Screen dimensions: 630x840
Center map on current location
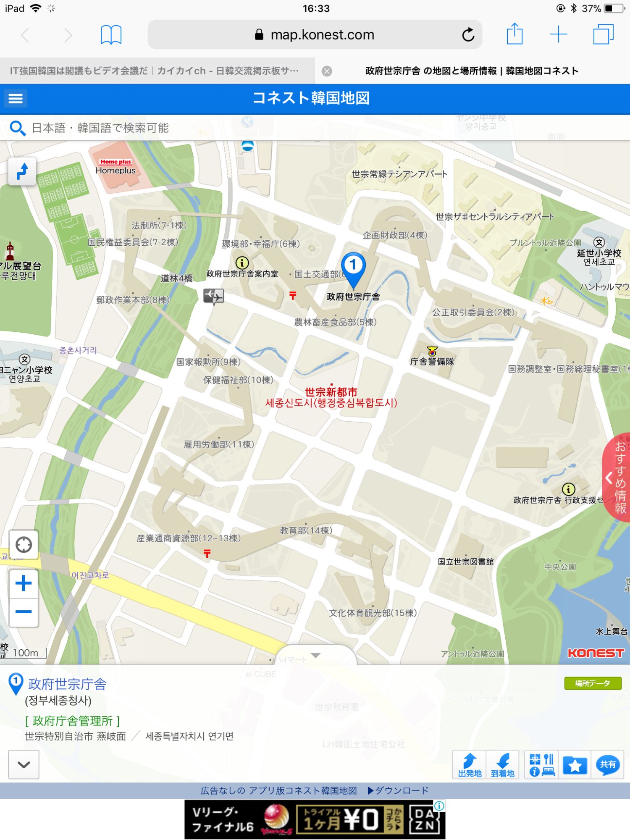click(24, 545)
